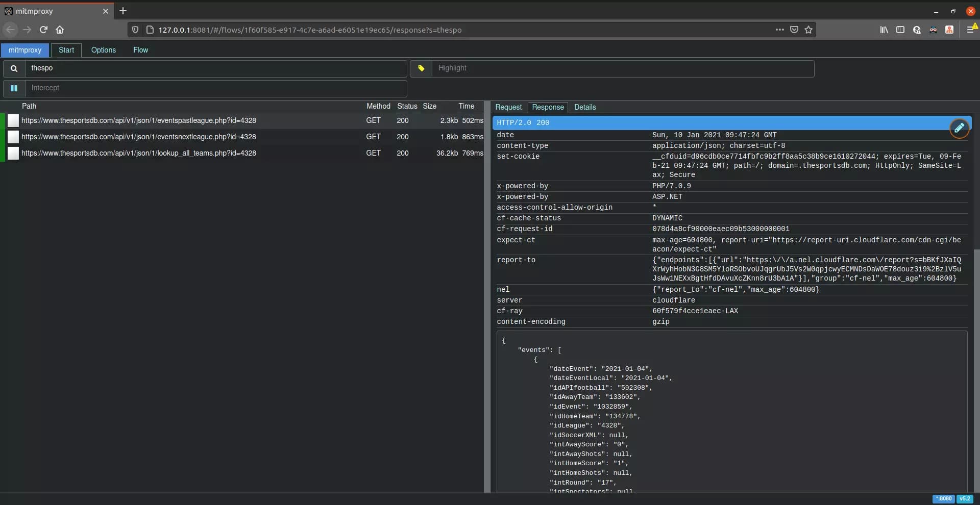Click the browser Back button
Viewport: 980px width, 505px height.
(x=10, y=30)
